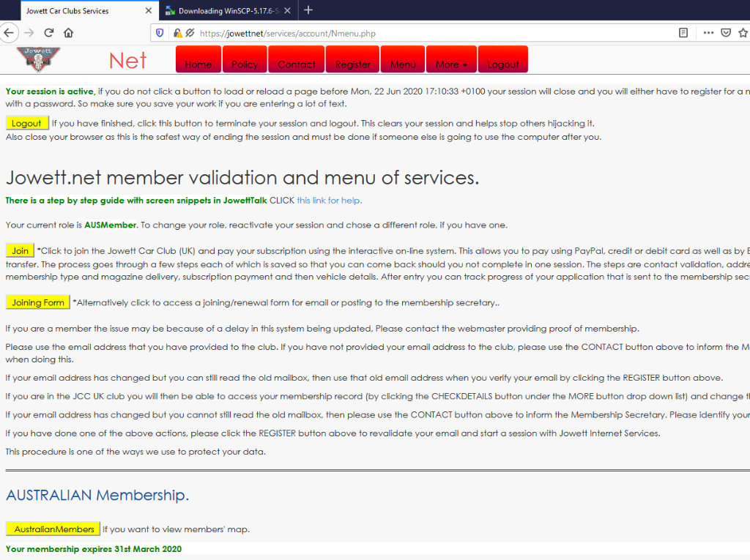Expand the More dropdown menu

click(x=451, y=60)
